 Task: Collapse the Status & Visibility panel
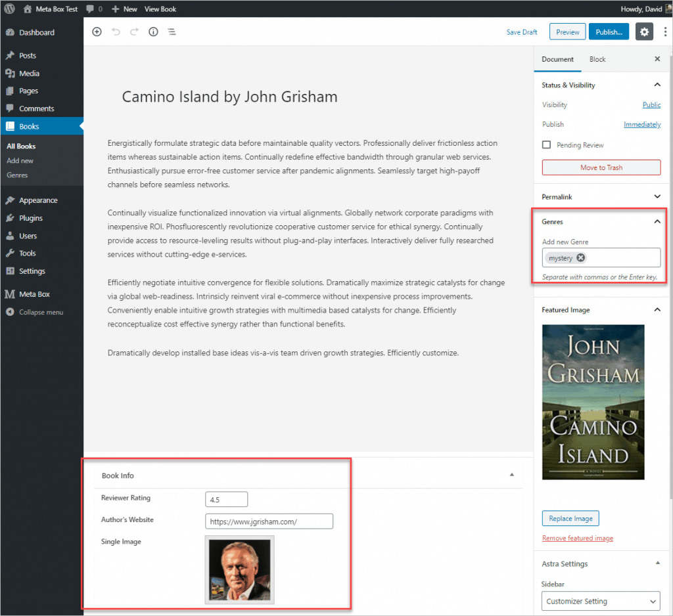point(657,85)
